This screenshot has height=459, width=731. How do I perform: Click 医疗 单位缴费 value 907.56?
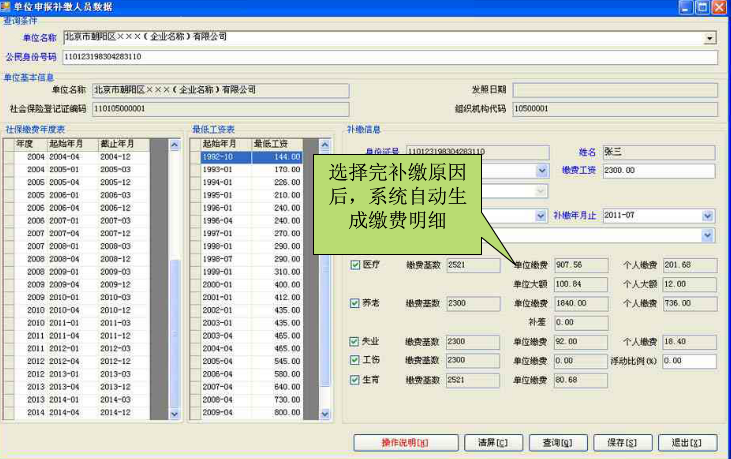click(x=581, y=265)
